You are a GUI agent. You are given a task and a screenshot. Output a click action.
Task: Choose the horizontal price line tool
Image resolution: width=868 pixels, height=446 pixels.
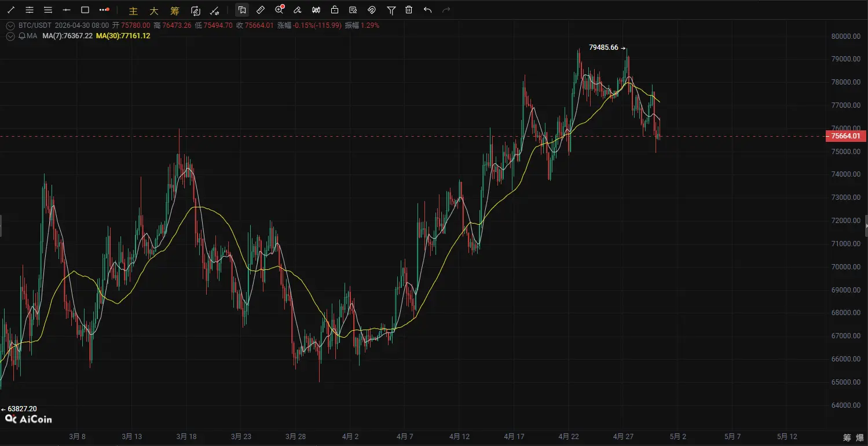coord(67,10)
